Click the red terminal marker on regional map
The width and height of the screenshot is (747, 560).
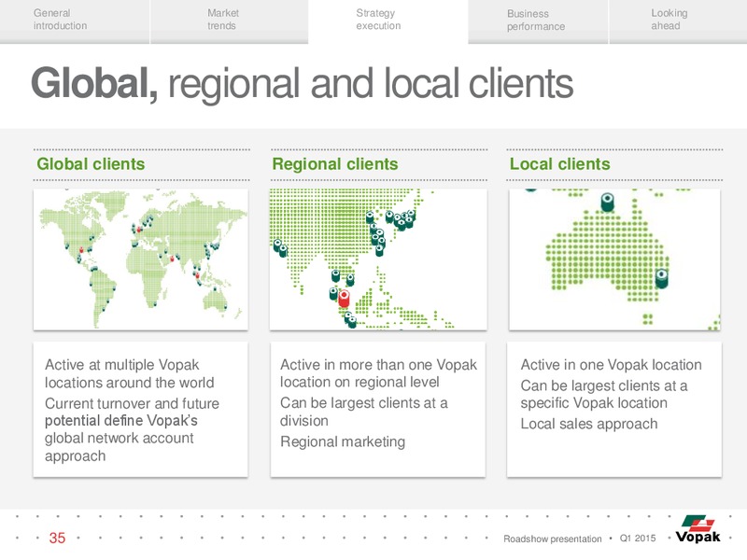344,299
